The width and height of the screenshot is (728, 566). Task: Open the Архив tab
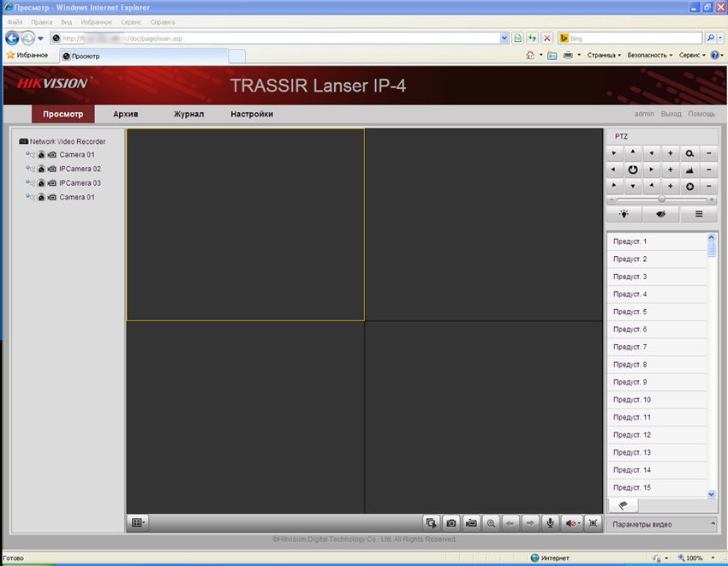click(x=126, y=114)
